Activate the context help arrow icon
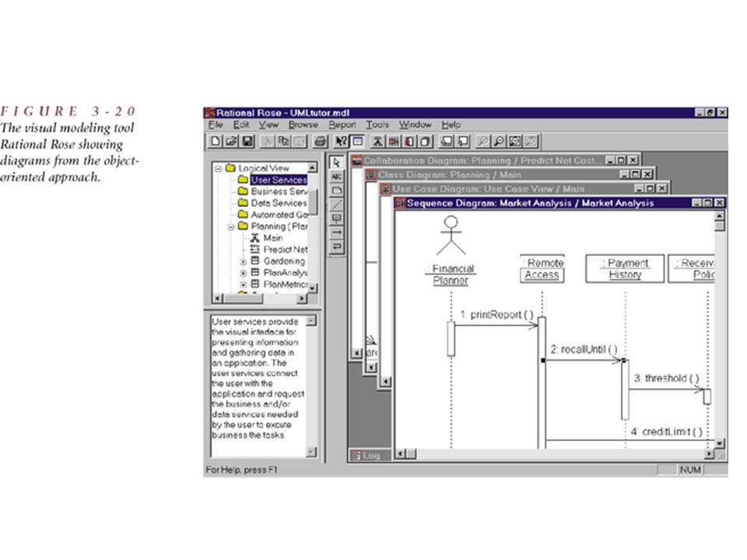The width and height of the screenshot is (747, 560). [341, 141]
